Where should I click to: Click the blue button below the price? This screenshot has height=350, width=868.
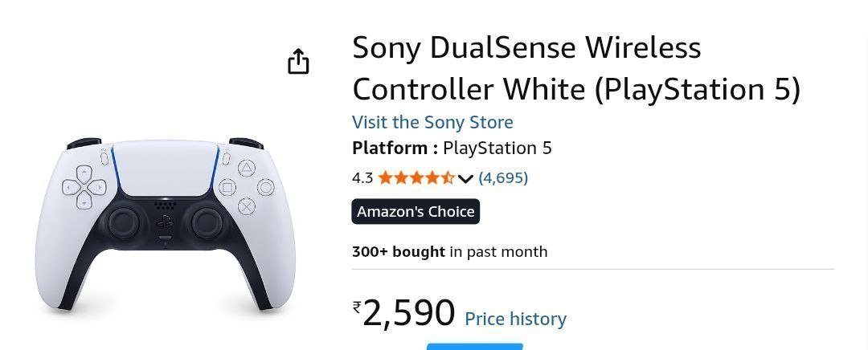coord(474,347)
